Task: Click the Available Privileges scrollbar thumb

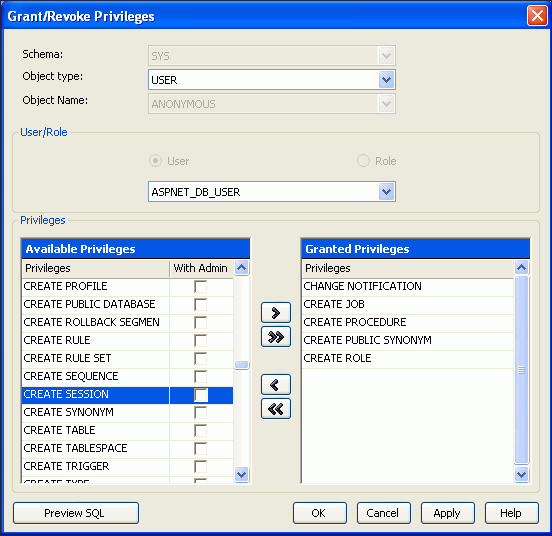Action: click(242, 365)
